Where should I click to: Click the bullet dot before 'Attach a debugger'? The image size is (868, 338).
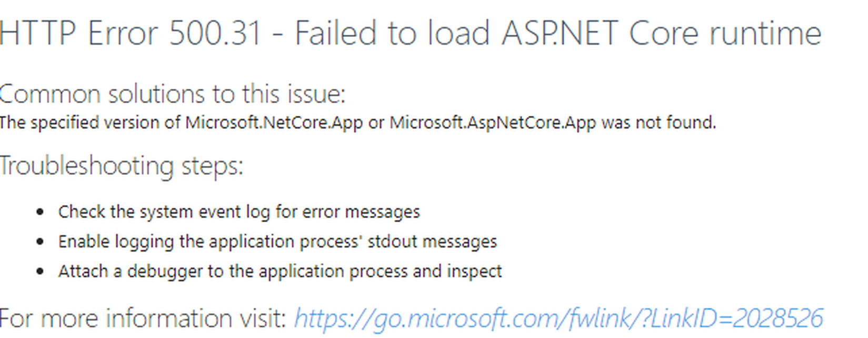click(x=41, y=272)
